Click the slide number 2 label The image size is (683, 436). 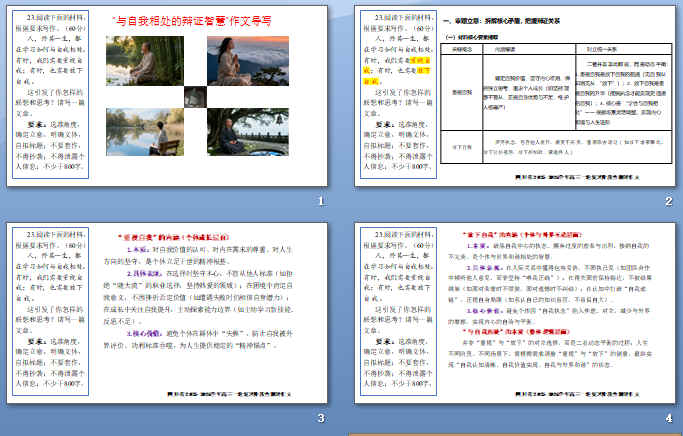click(667, 202)
